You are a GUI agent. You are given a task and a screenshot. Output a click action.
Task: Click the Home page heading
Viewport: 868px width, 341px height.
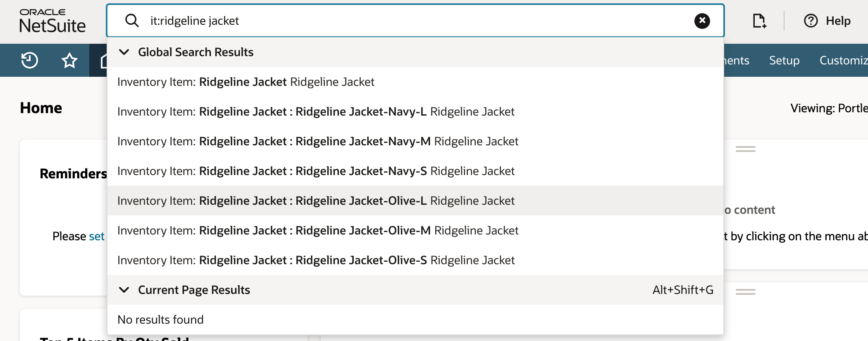41,108
